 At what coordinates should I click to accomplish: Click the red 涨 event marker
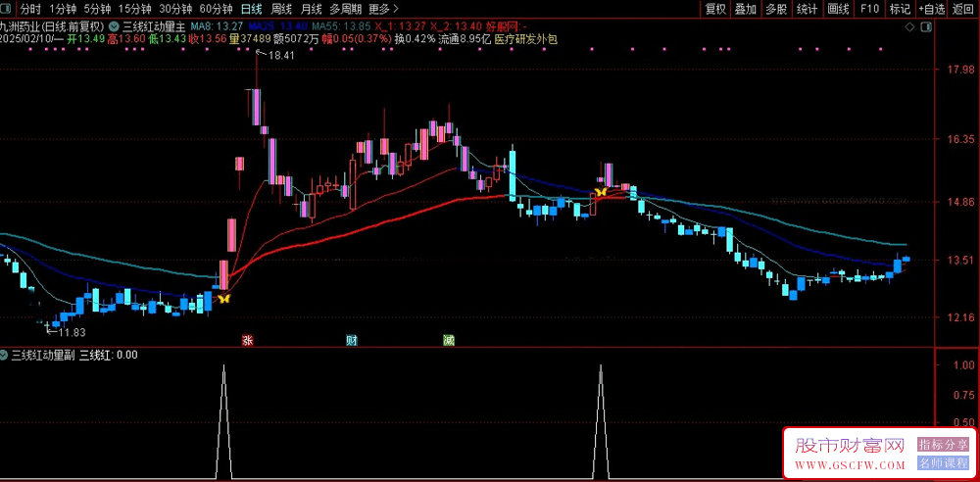(248, 341)
